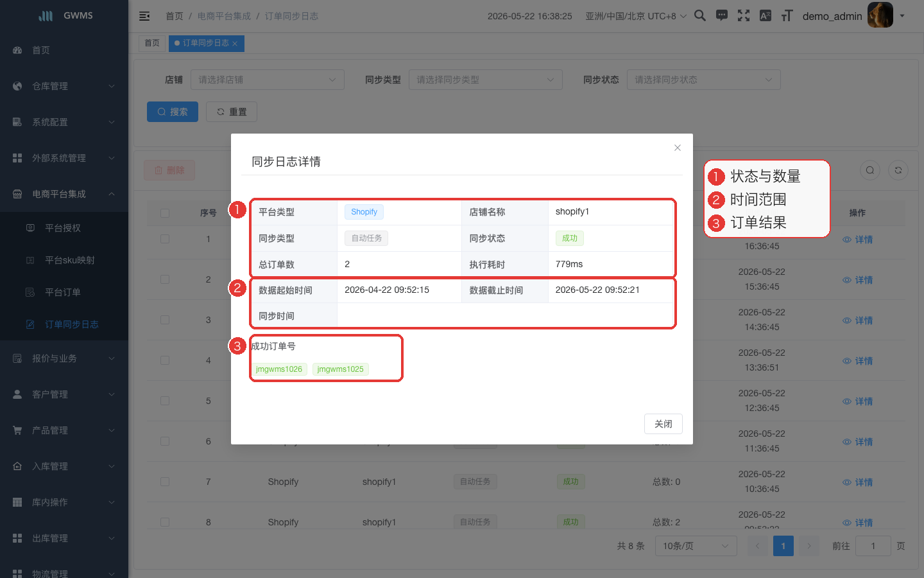924x578 pixels.
Task: Click the GWMS logo icon
Action: point(46,15)
